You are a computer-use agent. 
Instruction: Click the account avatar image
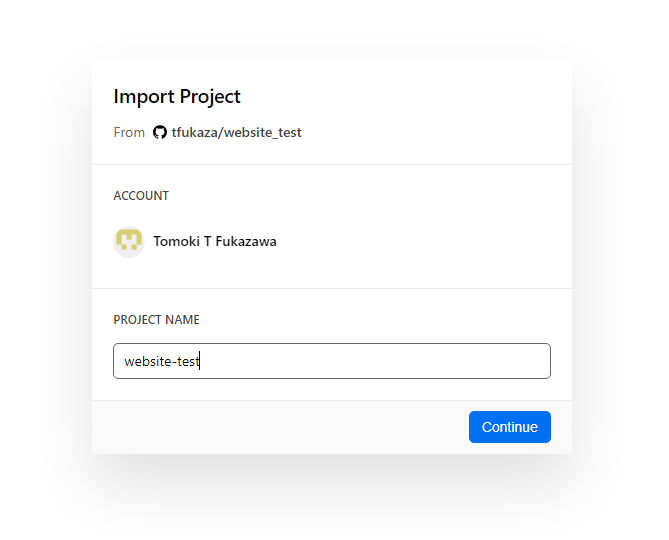(x=129, y=242)
